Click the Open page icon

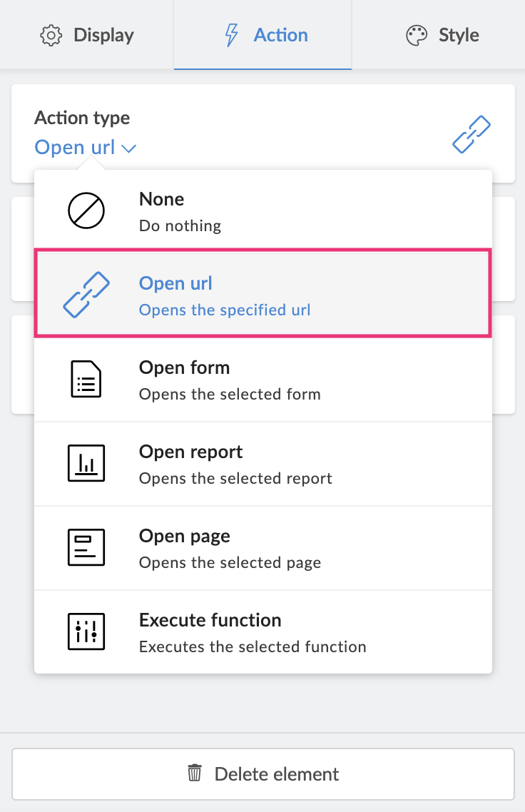click(86, 547)
